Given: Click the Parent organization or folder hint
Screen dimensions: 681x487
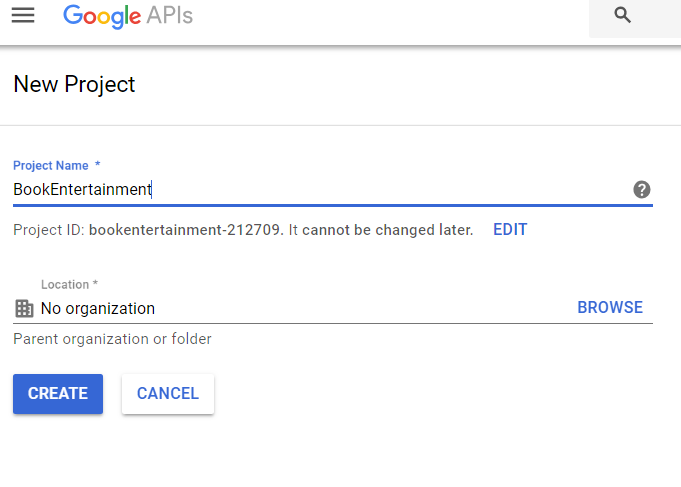Looking at the screenshot, I should coord(112,339).
